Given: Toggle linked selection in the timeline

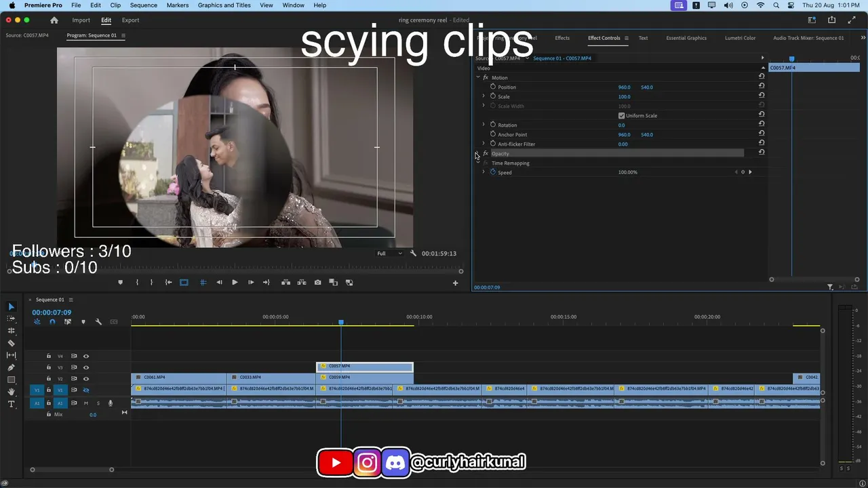Looking at the screenshot, I should click(x=68, y=322).
